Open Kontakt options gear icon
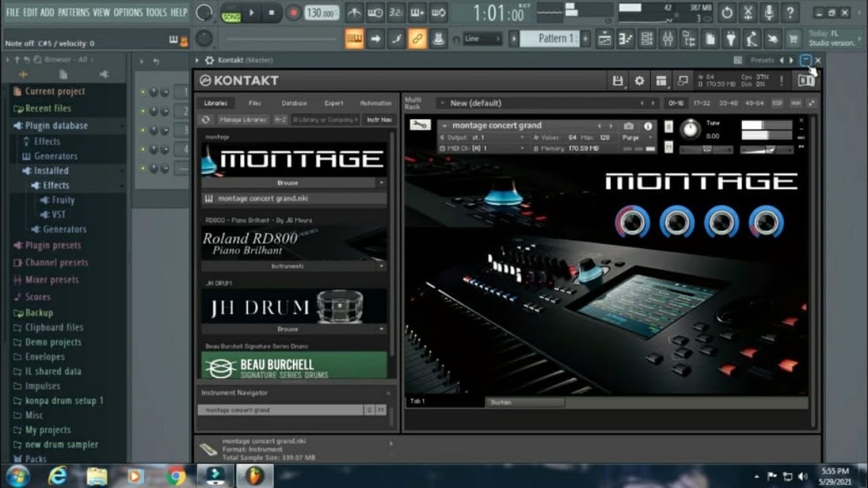Image resolution: width=868 pixels, height=488 pixels. coord(639,81)
